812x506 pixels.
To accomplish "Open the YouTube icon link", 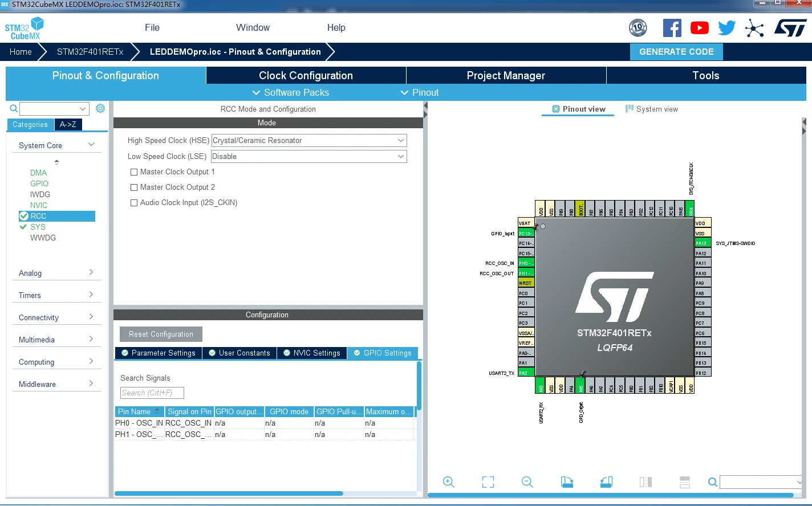I will [x=700, y=28].
